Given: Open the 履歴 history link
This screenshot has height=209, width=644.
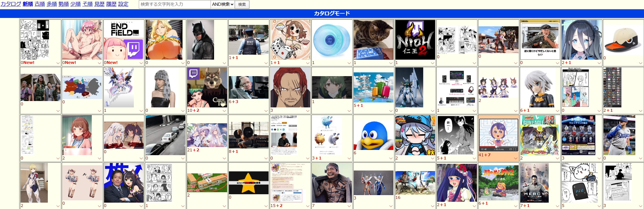Looking at the screenshot, I should [111, 4].
